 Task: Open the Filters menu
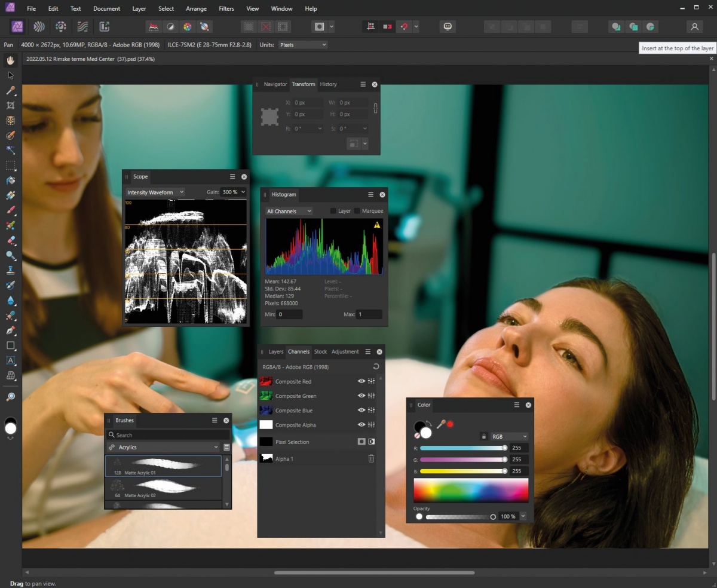(226, 9)
